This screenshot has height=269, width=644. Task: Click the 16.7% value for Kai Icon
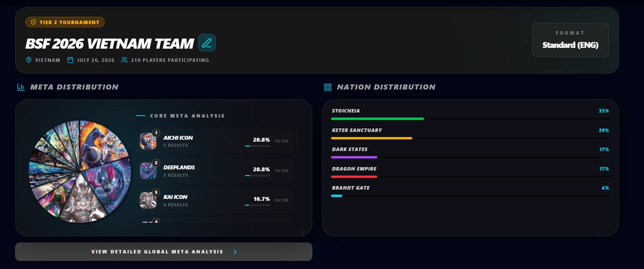tap(261, 199)
